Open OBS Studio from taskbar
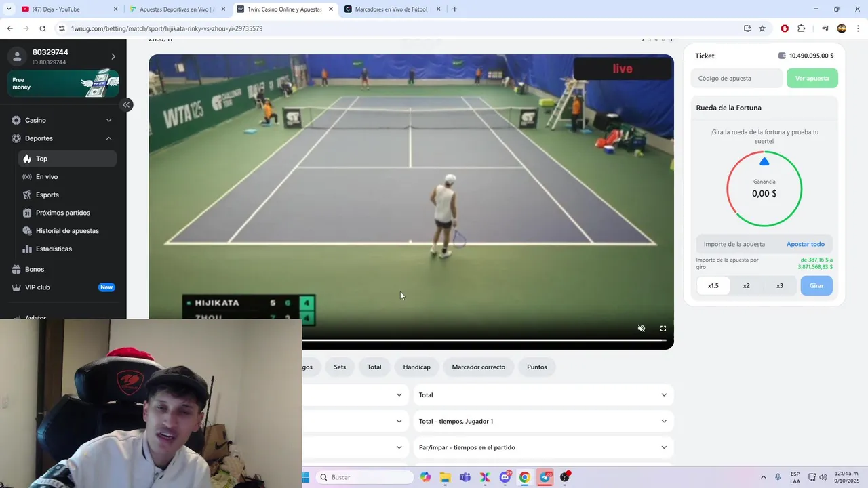The image size is (868, 488). tap(565, 477)
